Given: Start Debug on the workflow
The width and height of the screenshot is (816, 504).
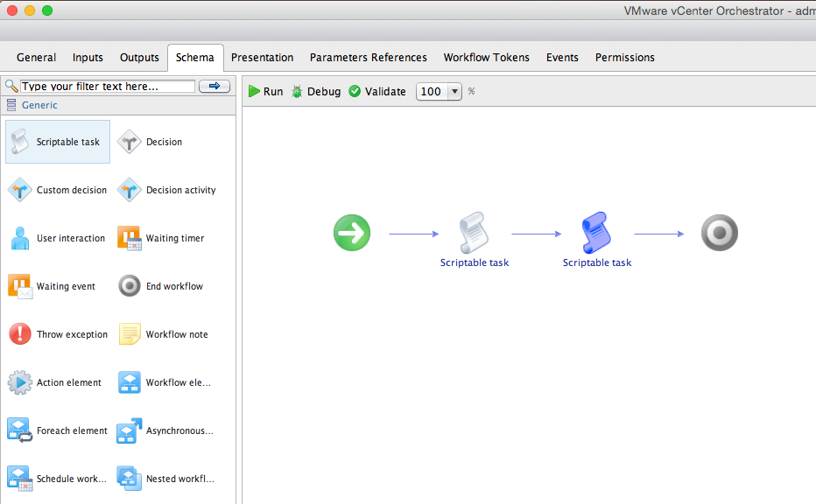Looking at the screenshot, I should (x=315, y=92).
